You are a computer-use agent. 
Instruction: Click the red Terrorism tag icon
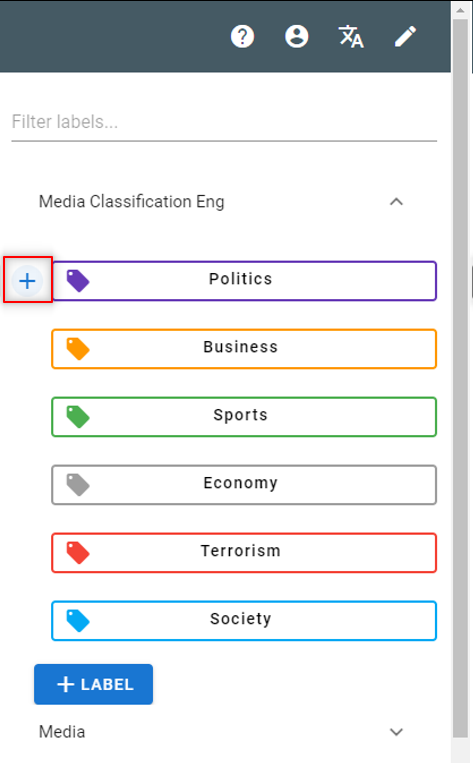click(78, 553)
